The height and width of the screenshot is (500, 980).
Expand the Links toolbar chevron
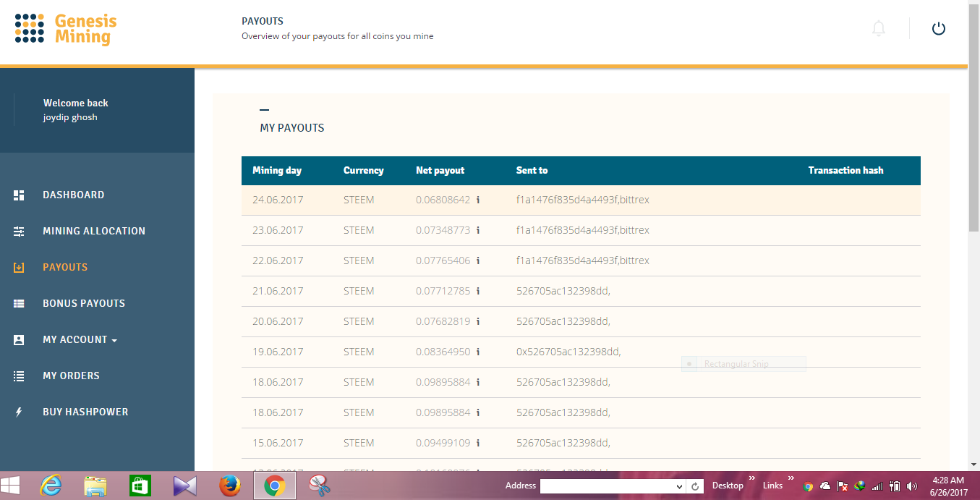point(791,478)
